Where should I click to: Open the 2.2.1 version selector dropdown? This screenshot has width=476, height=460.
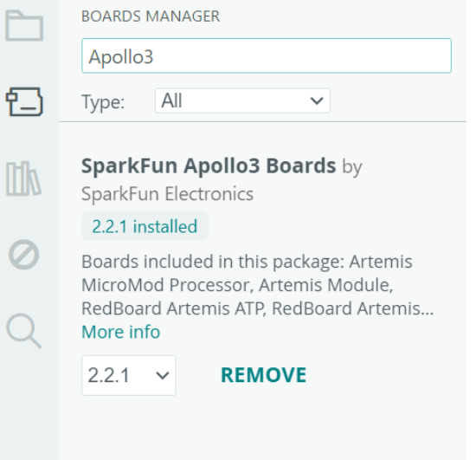pyautogui.click(x=129, y=375)
